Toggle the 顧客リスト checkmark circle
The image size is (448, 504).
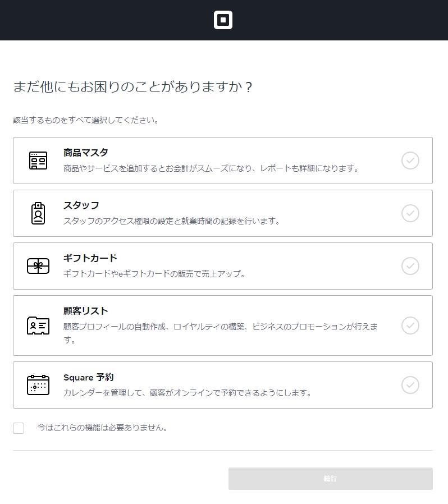pos(410,326)
